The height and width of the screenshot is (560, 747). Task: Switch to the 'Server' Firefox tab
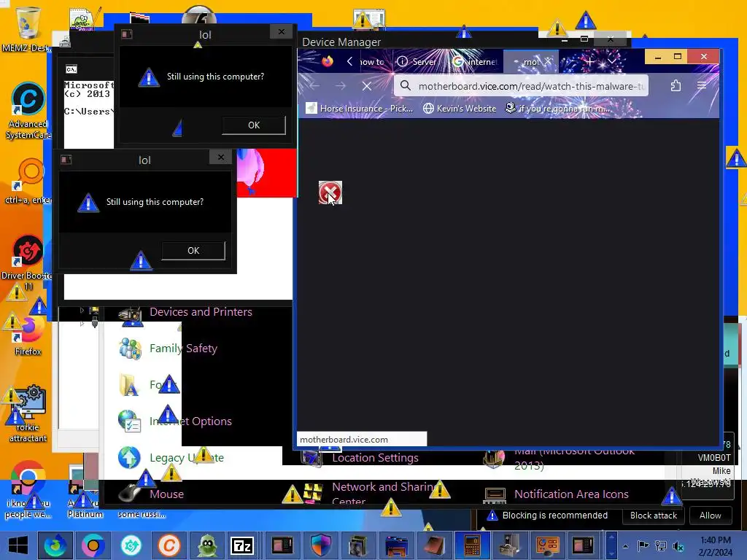pos(417,62)
